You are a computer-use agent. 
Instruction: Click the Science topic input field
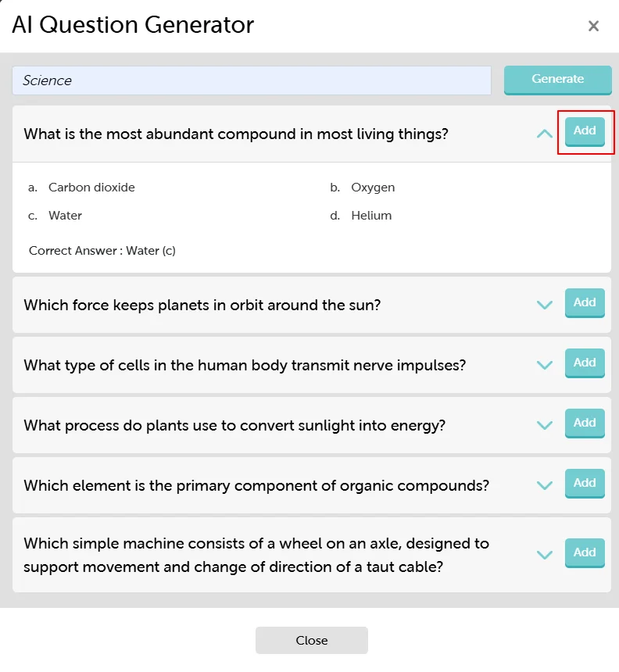250,80
